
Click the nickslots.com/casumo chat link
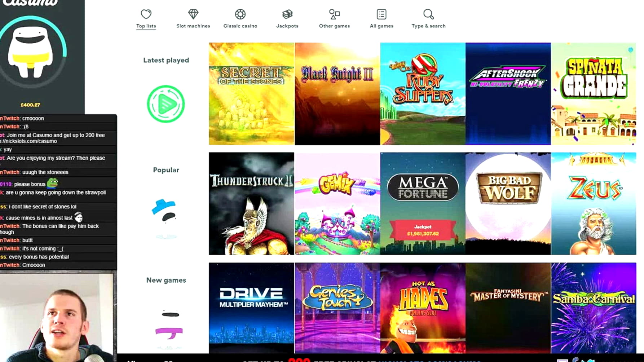(x=29, y=141)
